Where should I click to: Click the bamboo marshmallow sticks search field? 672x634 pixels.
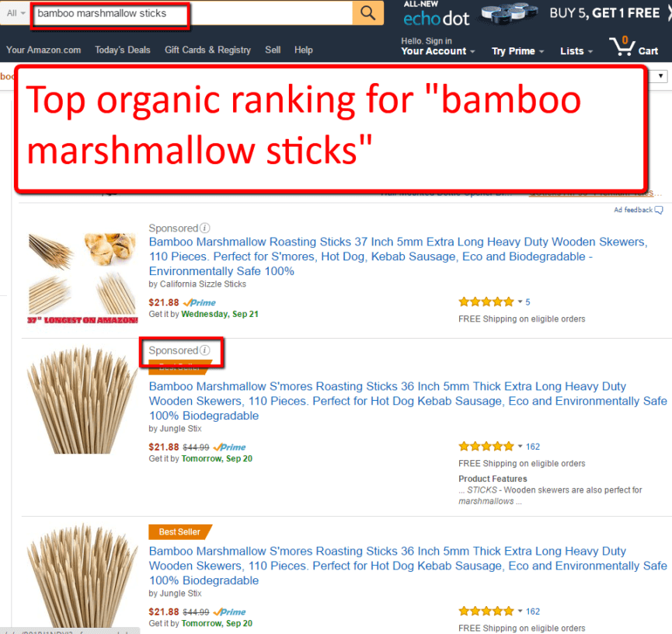tap(192, 13)
